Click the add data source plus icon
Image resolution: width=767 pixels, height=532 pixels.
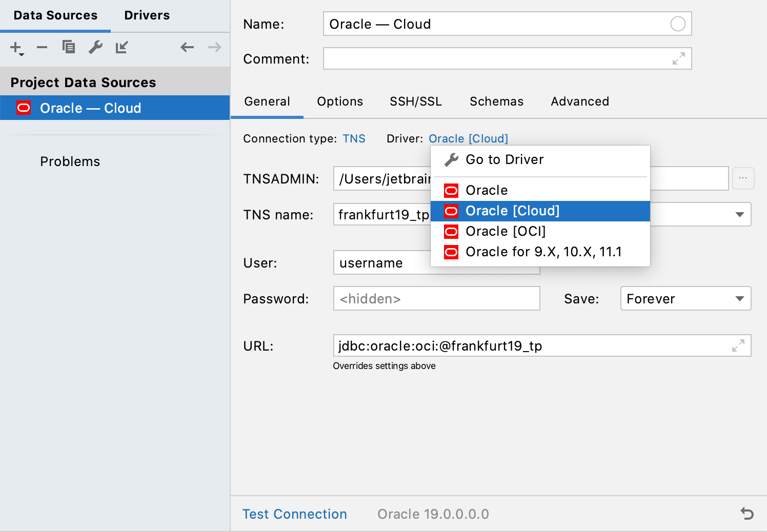(x=16, y=48)
